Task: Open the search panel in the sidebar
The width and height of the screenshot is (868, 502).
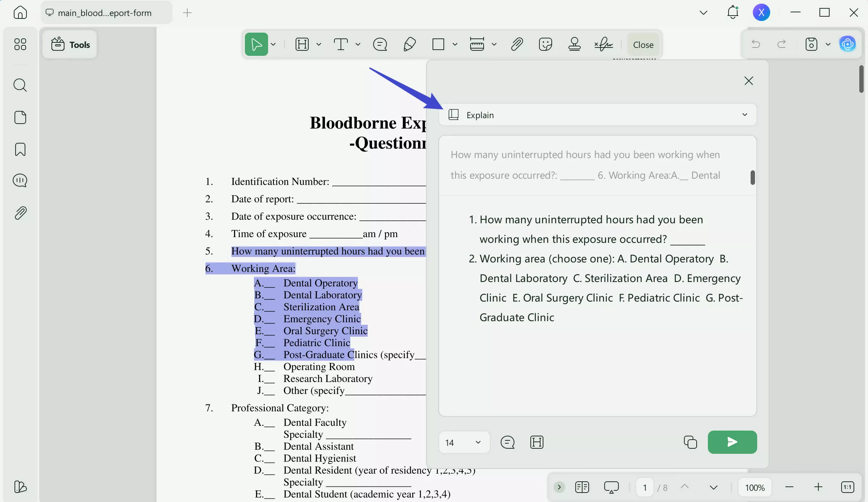Action: [20, 85]
